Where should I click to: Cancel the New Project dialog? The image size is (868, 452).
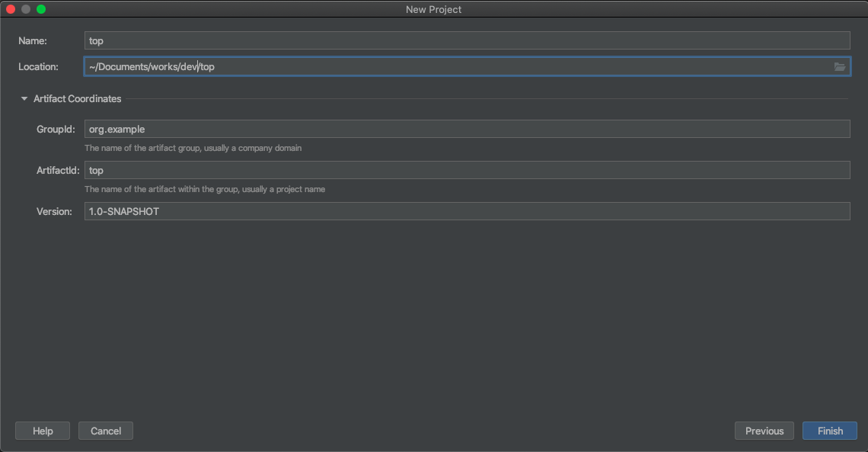coord(106,431)
